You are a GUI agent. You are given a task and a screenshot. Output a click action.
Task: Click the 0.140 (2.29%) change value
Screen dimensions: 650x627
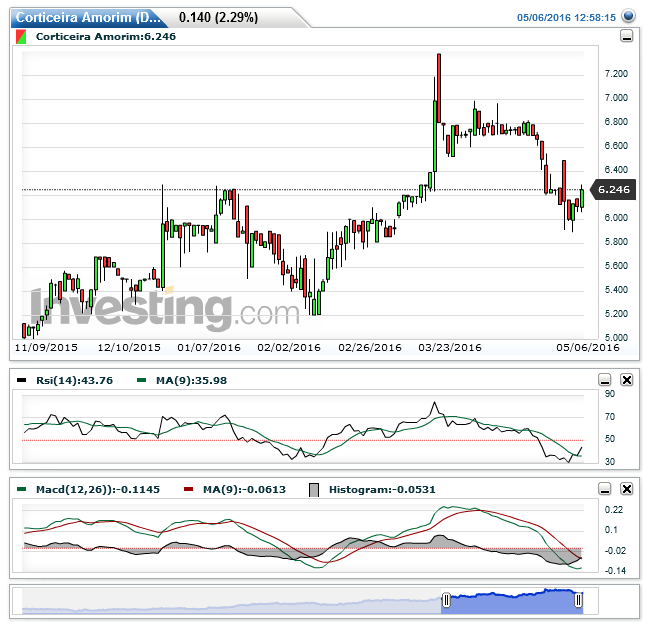coord(218,17)
